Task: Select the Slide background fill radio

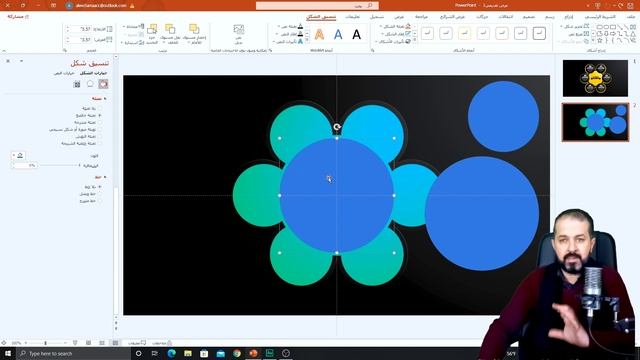Action: (x=100, y=143)
